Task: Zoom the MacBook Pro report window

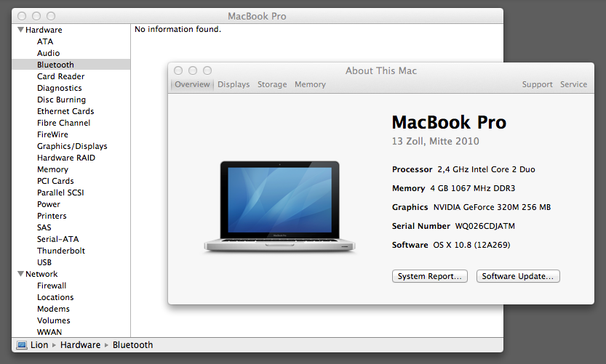Action: 51,16
